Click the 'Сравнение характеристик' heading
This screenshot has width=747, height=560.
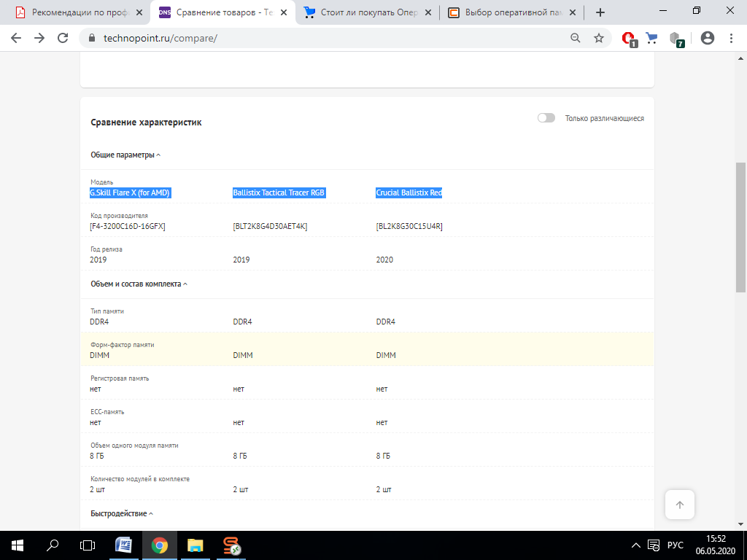pos(146,122)
